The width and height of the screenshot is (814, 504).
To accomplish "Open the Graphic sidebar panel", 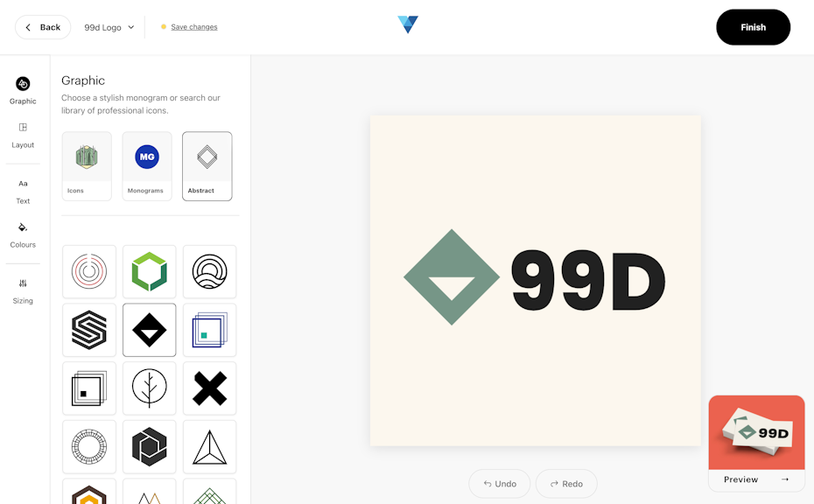I will click(23, 90).
